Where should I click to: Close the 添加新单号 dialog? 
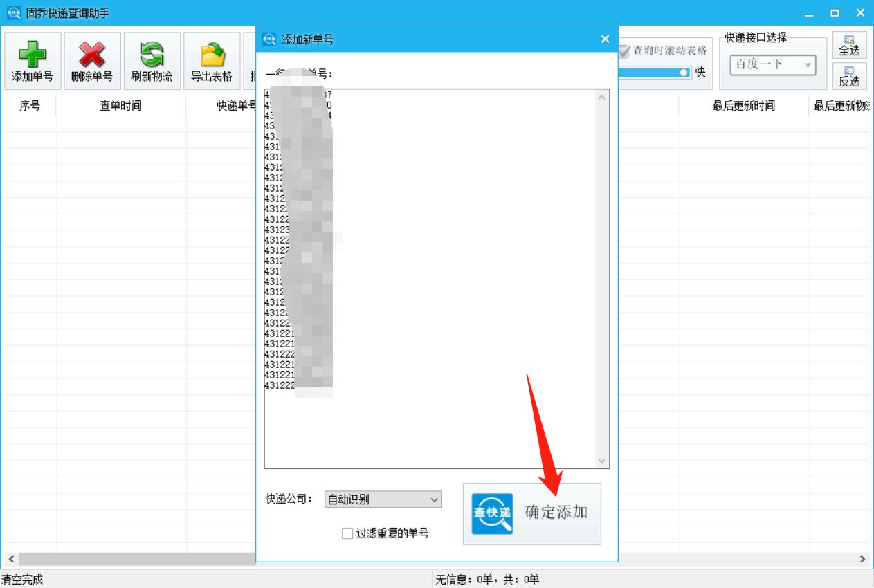coord(604,39)
